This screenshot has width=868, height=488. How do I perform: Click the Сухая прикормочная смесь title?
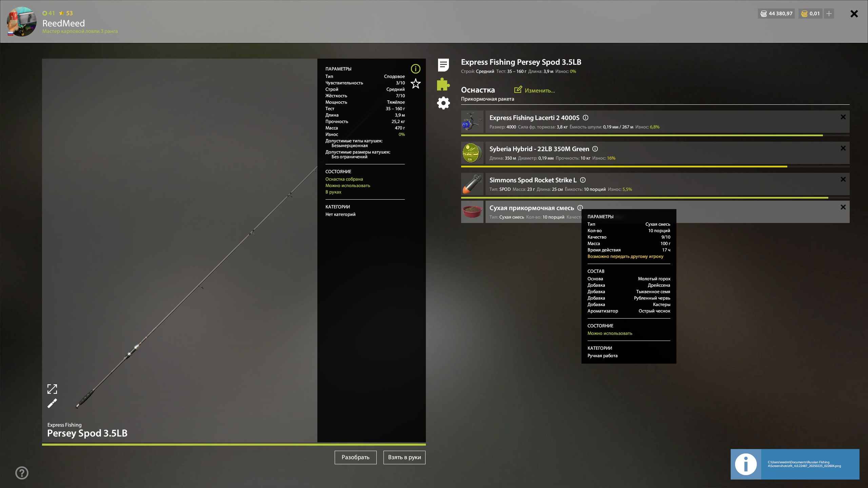(x=532, y=208)
